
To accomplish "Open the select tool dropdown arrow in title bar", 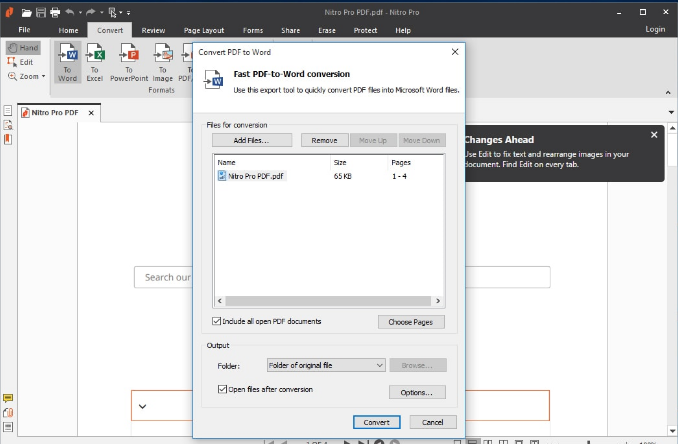I will pos(121,13).
